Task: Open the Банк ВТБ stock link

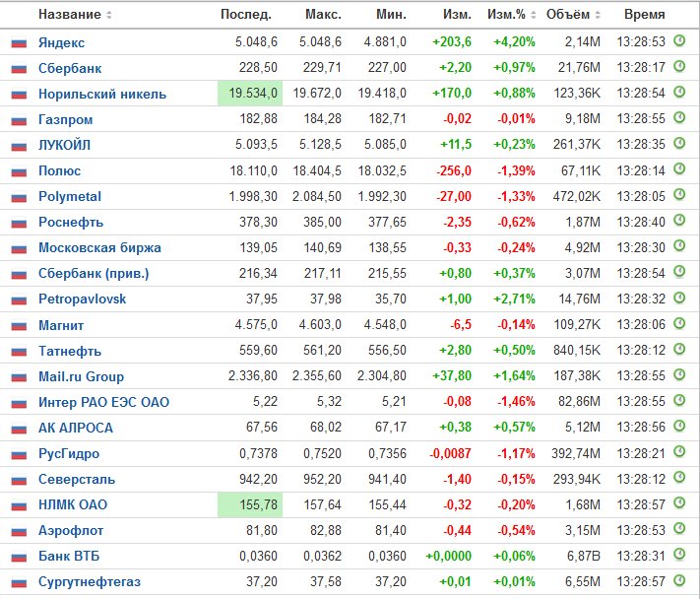Action: click(69, 556)
